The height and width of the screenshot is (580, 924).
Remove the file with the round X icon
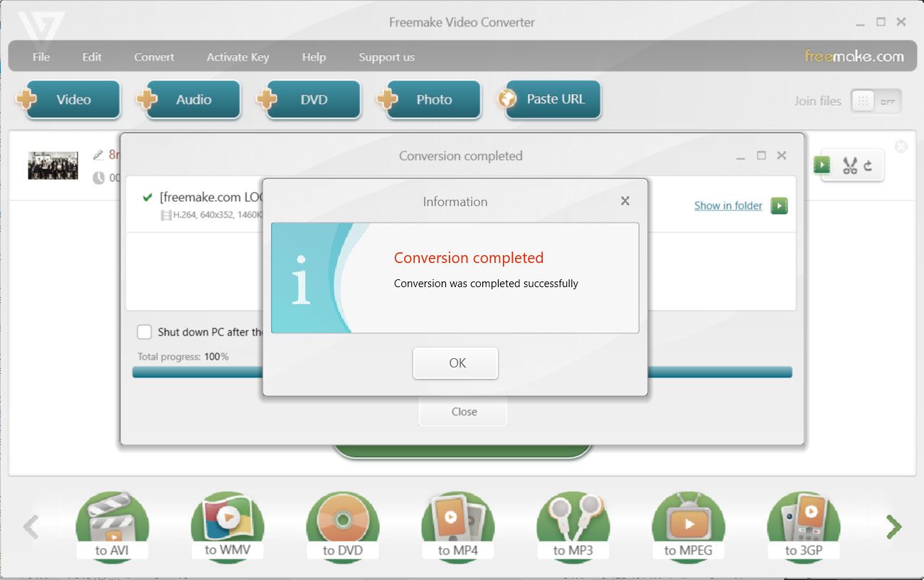pos(901,146)
